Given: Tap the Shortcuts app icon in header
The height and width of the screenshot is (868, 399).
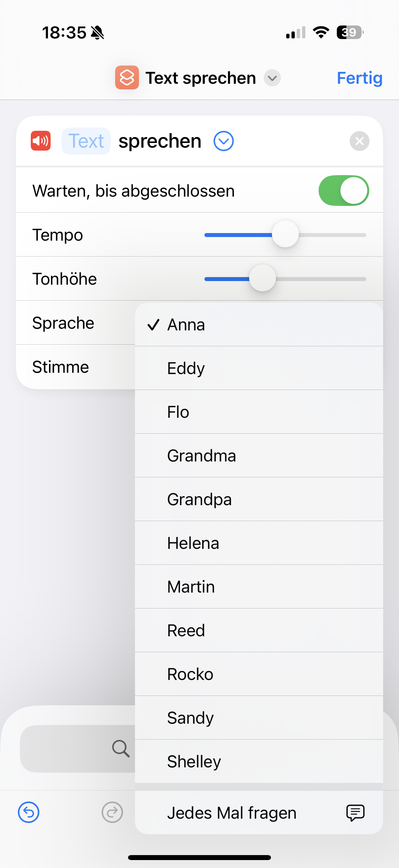Looking at the screenshot, I should (127, 77).
